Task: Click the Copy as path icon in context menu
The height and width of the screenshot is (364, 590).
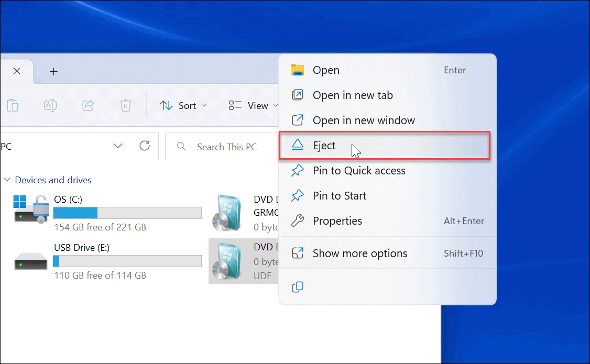Action: tap(298, 287)
